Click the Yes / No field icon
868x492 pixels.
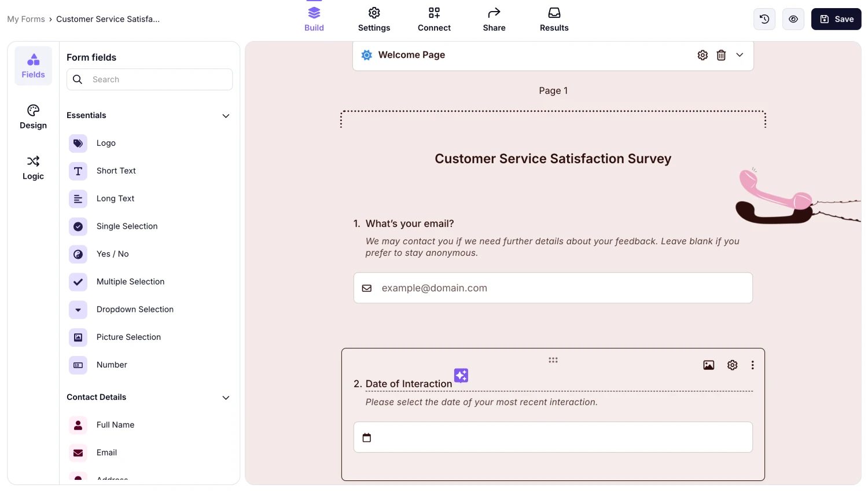click(x=78, y=254)
